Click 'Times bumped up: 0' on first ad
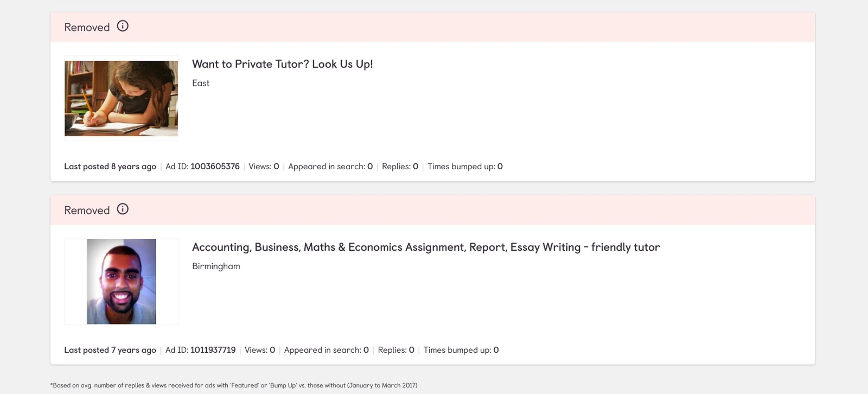The image size is (868, 394). (465, 167)
